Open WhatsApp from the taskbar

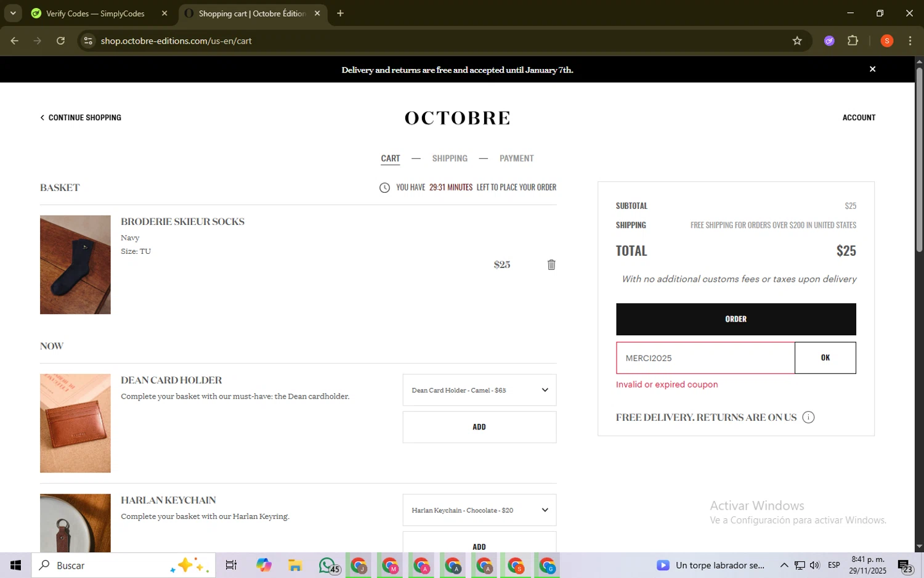click(328, 565)
